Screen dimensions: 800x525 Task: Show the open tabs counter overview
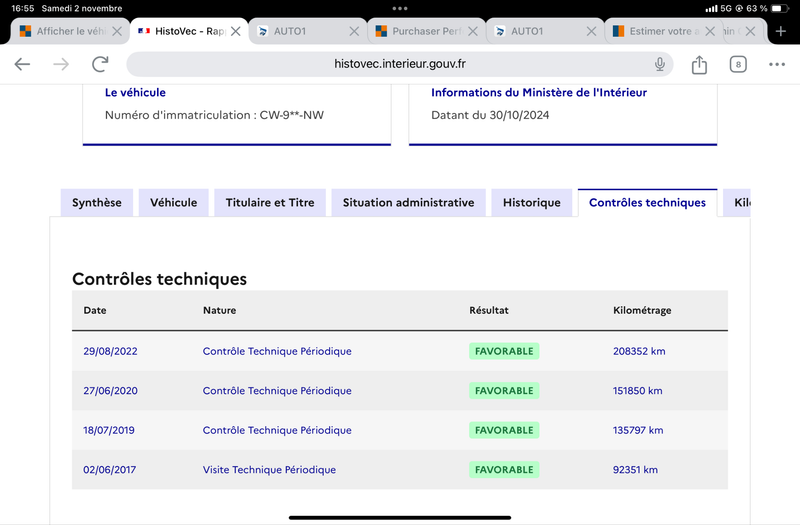point(738,64)
